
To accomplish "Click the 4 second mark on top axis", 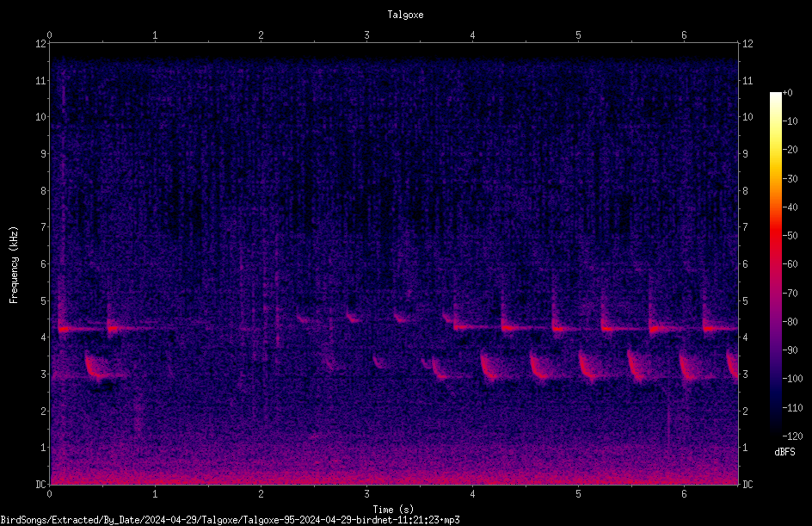I will coord(472,35).
